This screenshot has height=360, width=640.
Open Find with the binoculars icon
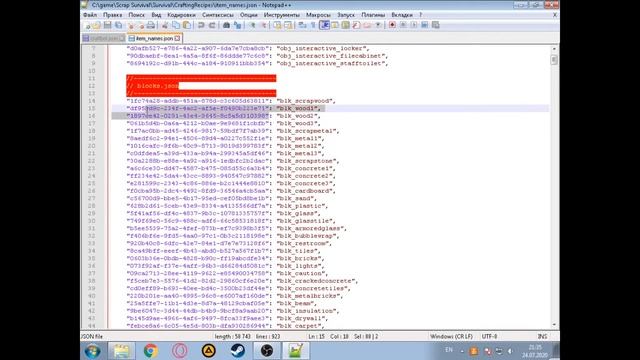pos(226,25)
